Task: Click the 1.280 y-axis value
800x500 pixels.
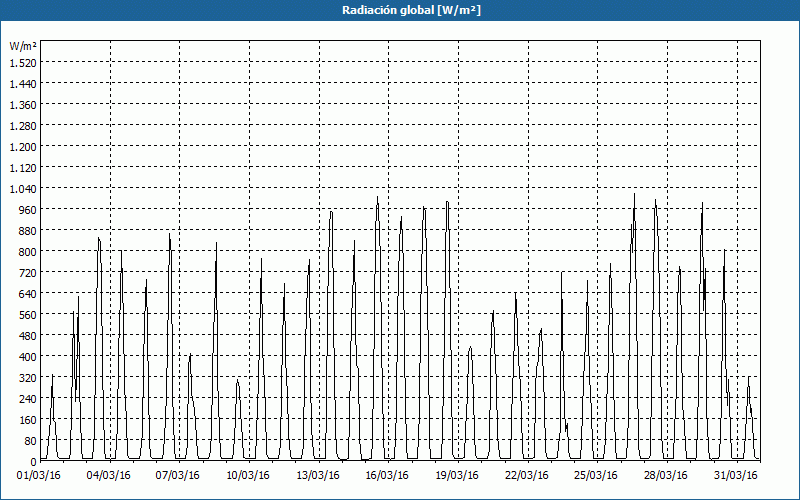Action: [x=23, y=126]
